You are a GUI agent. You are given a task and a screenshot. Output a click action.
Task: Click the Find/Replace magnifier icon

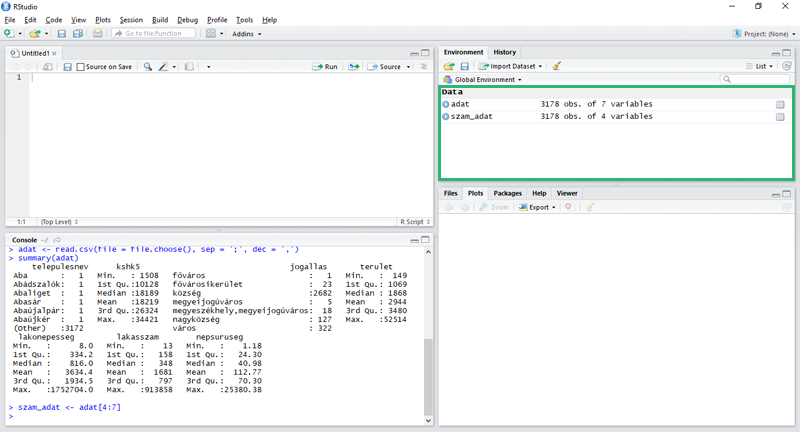[x=147, y=67]
